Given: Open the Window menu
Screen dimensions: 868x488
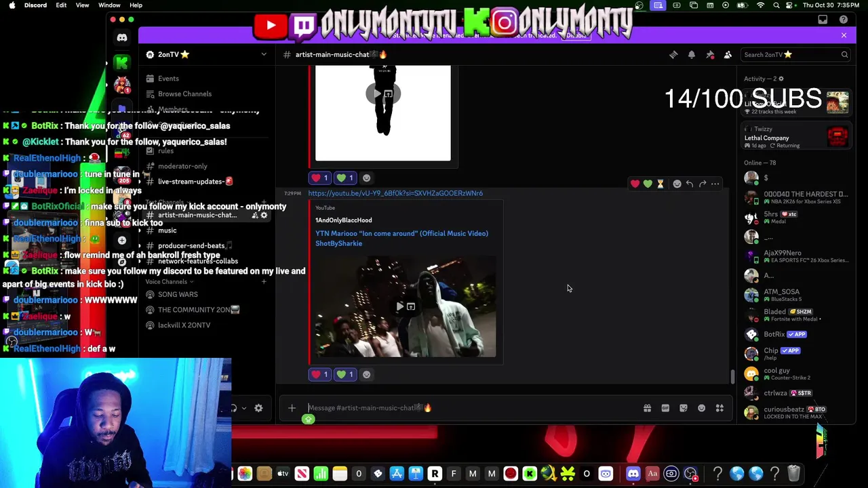Looking at the screenshot, I should 109,5.
